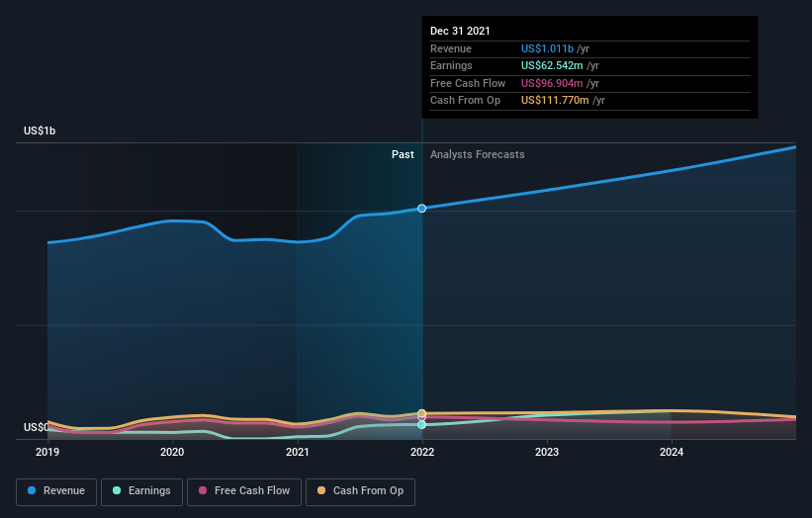The height and width of the screenshot is (518, 812).
Task: Click the 2020 x-axis label
Action: (x=172, y=452)
